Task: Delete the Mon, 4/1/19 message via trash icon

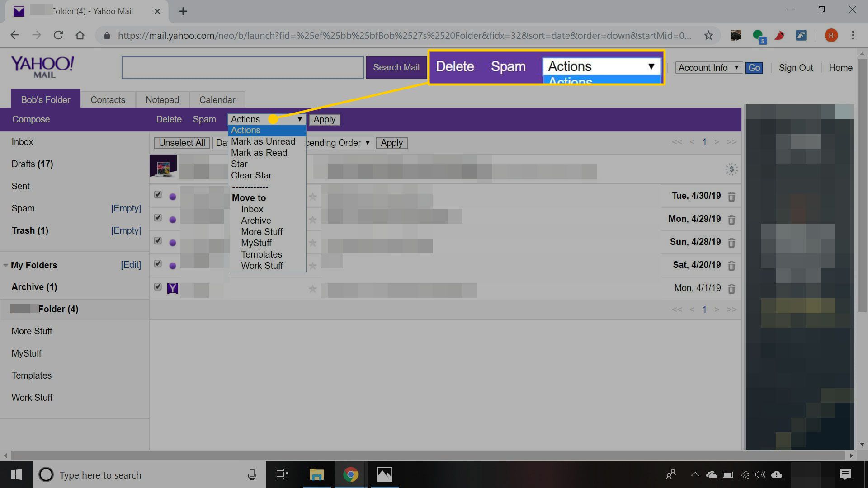Action: [731, 289]
